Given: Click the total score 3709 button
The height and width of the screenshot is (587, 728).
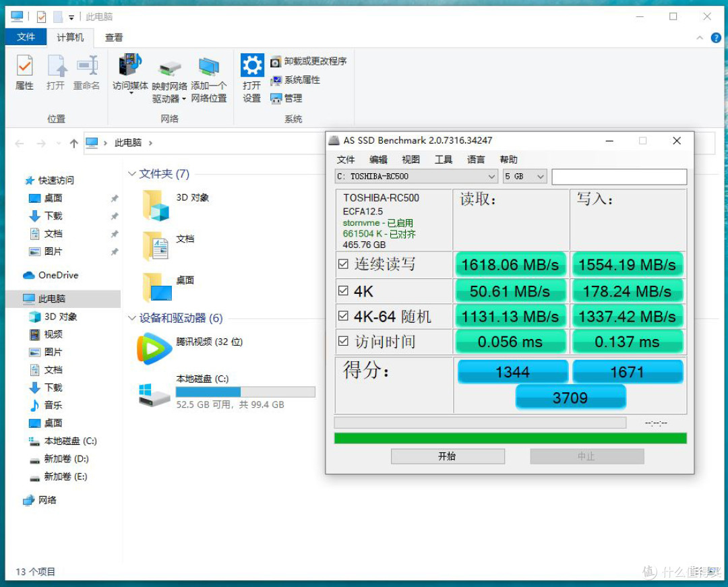Looking at the screenshot, I should [x=571, y=398].
